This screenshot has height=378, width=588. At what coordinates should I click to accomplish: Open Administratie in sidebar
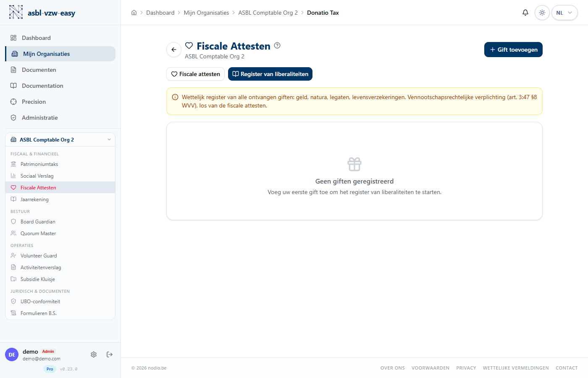tap(60, 118)
